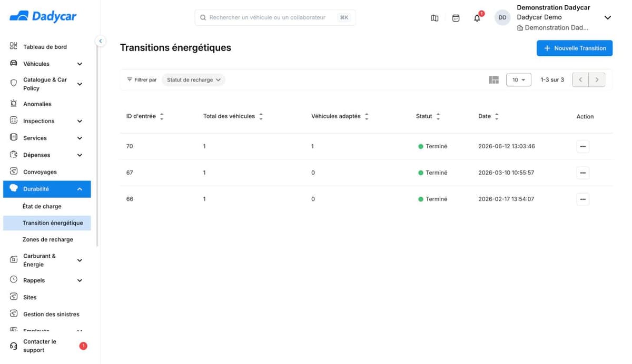Expand the Véhicules submenu chevron

[x=80, y=64]
